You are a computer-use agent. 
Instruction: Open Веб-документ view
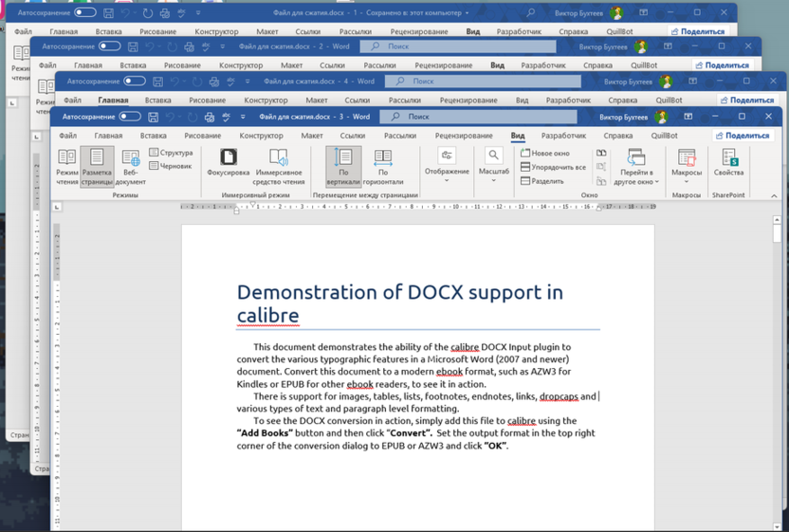pyautogui.click(x=131, y=166)
